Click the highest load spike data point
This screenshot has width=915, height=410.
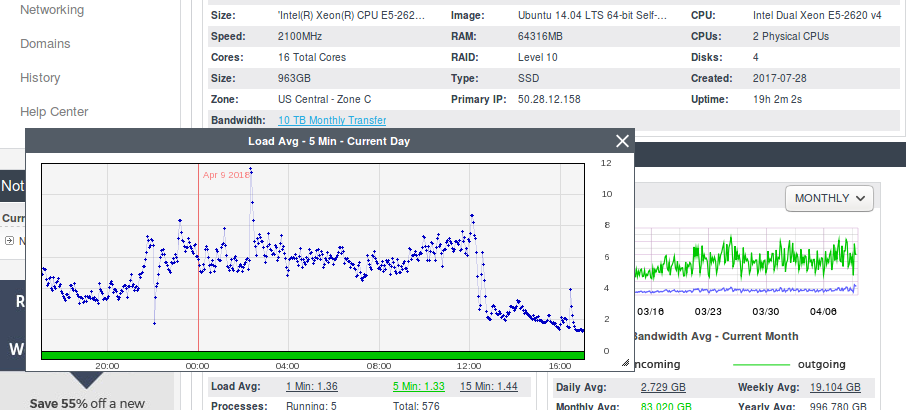(x=250, y=169)
